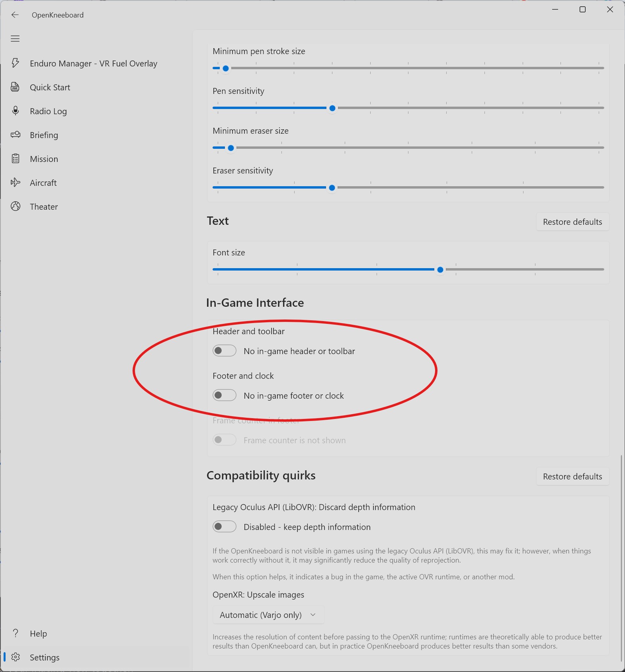Click the Minimum eraser size slider thumb
The image size is (625, 672).
pos(230,148)
